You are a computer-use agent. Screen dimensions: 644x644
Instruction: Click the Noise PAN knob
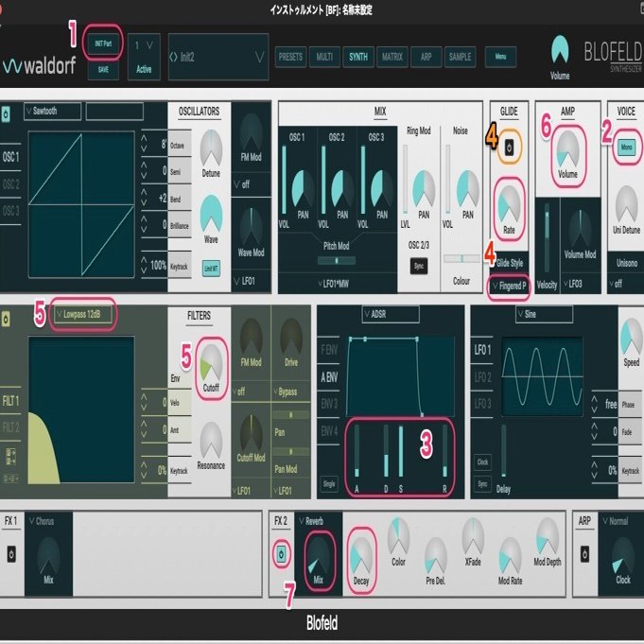click(468, 188)
